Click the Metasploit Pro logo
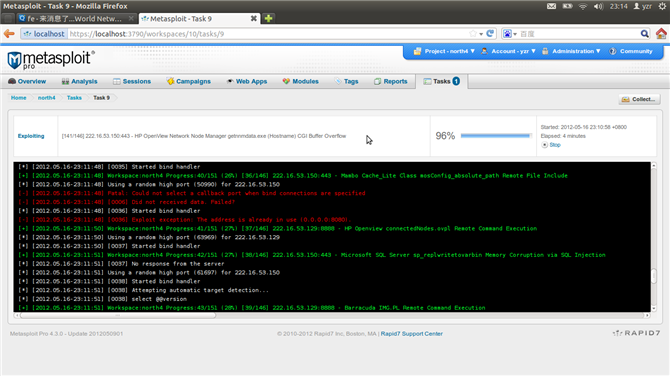670x376 pixels. 51,60
